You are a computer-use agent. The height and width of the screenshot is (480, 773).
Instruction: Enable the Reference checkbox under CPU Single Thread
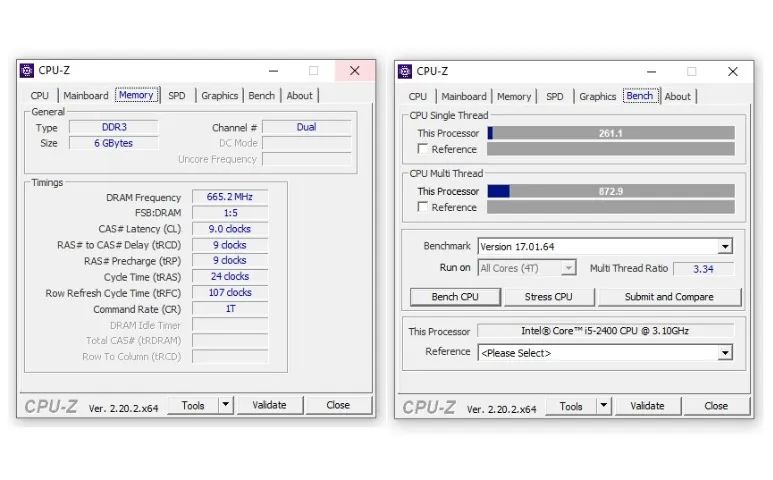coord(422,149)
